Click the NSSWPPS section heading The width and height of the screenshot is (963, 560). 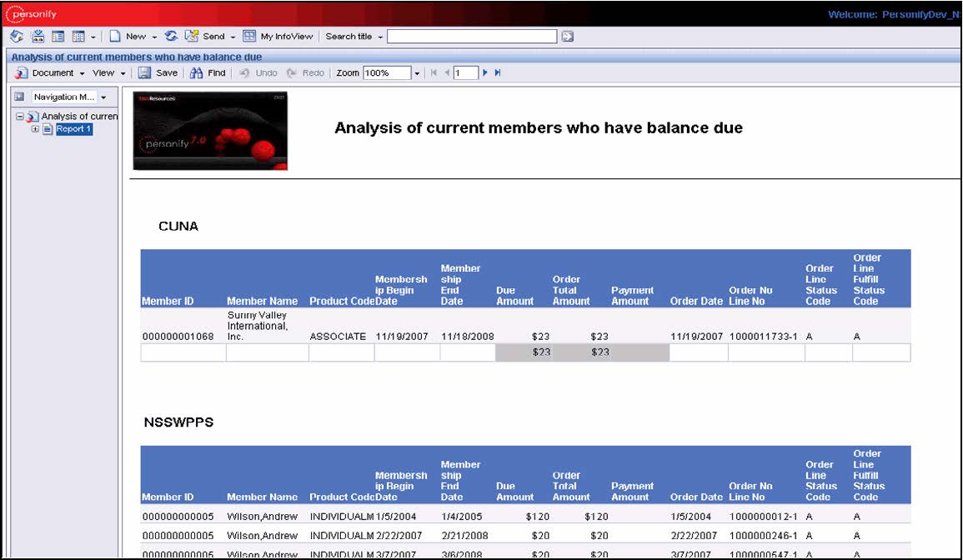pyautogui.click(x=178, y=422)
